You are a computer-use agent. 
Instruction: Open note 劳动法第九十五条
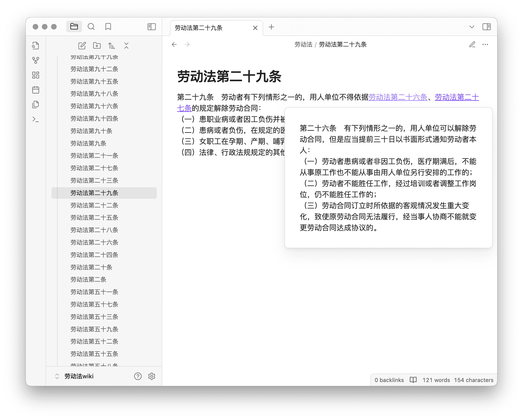click(x=104, y=82)
